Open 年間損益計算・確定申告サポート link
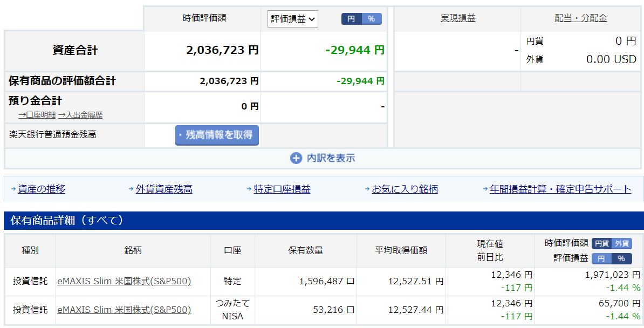 pyautogui.click(x=560, y=189)
